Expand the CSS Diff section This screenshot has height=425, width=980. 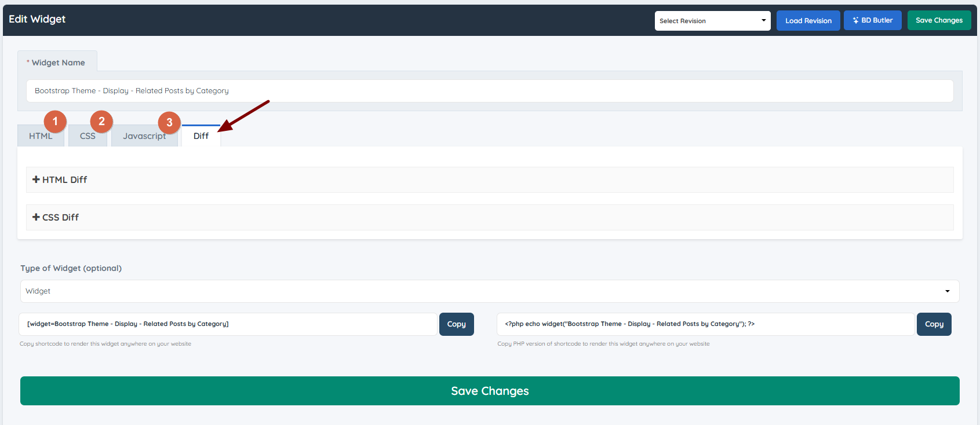point(490,217)
